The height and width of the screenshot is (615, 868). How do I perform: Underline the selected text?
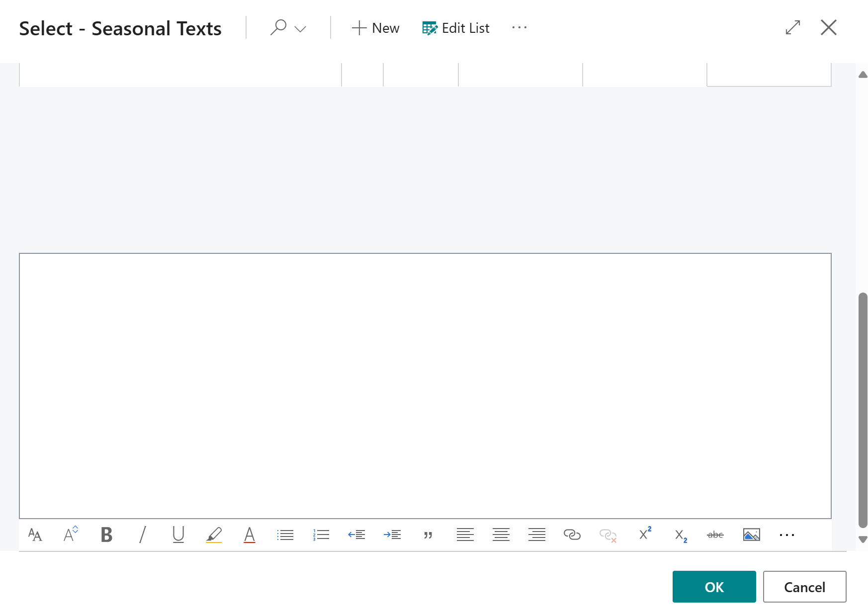(178, 535)
